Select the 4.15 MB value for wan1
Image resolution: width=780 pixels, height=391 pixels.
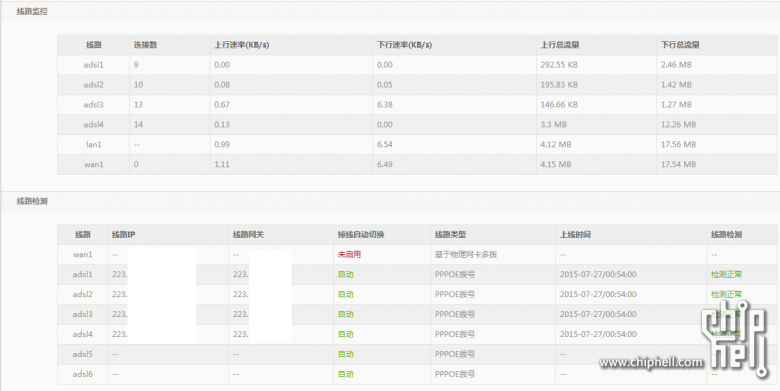556,164
